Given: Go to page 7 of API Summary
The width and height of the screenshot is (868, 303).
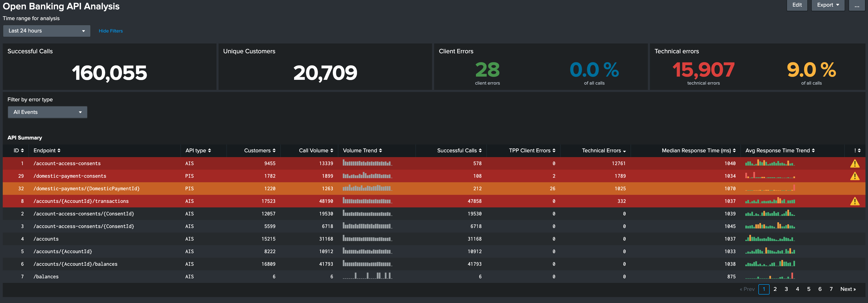Looking at the screenshot, I should tap(831, 289).
